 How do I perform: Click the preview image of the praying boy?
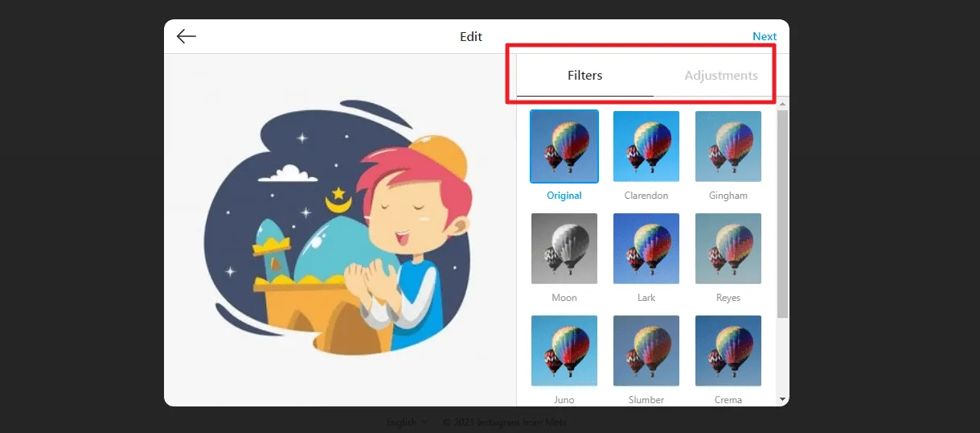[339, 229]
